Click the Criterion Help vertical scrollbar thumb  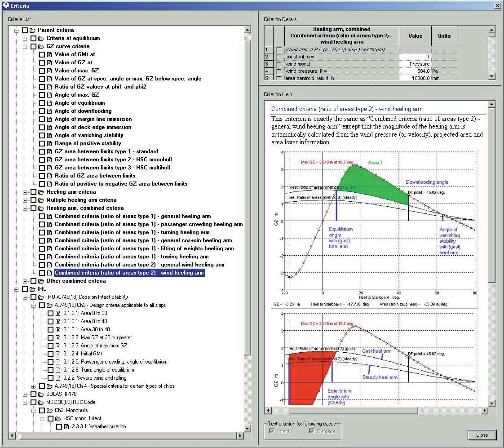491,196
